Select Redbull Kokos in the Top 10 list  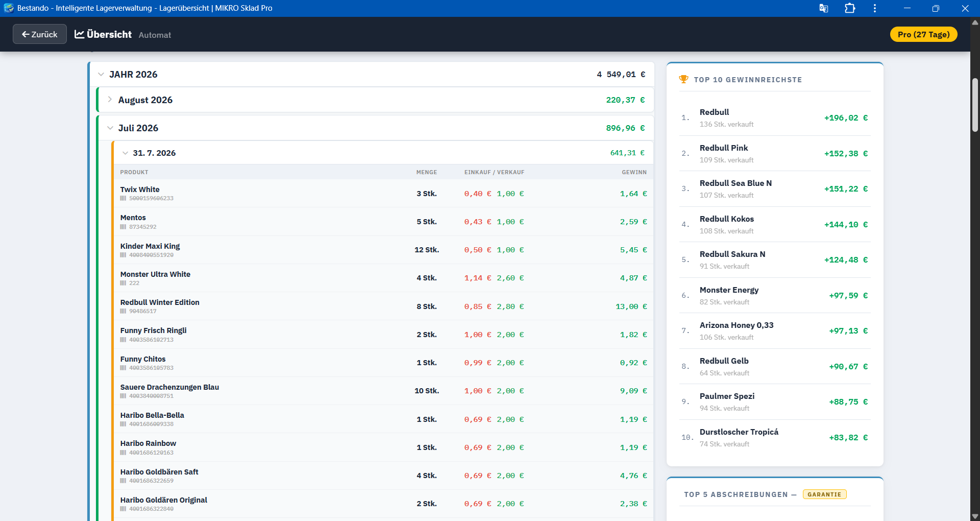pos(727,219)
